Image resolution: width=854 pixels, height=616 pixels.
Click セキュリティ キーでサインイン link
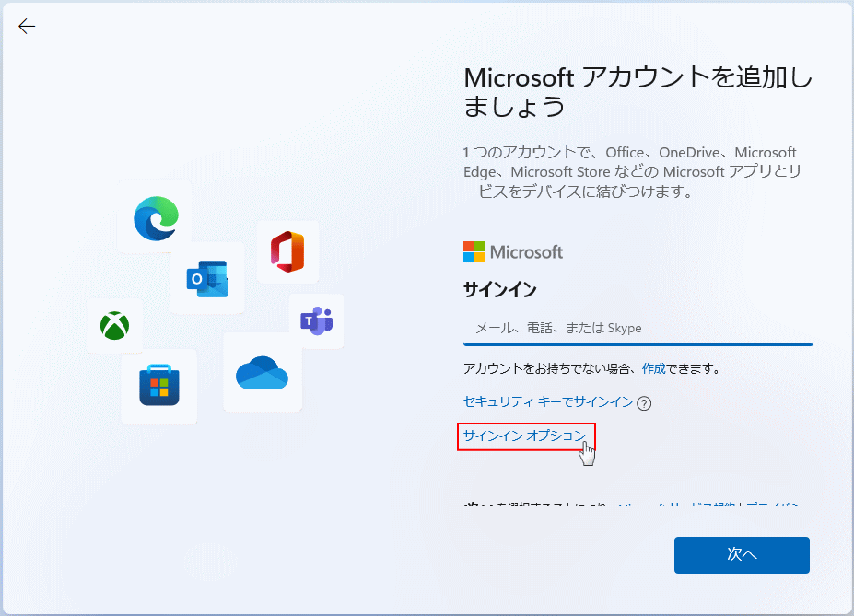[548, 401]
